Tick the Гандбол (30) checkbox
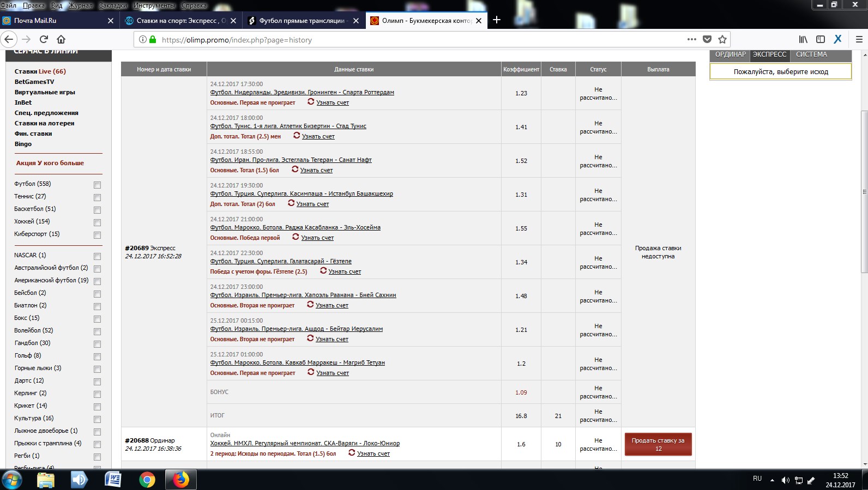The height and width of the screenshot is (490, 868). (97, 344)
